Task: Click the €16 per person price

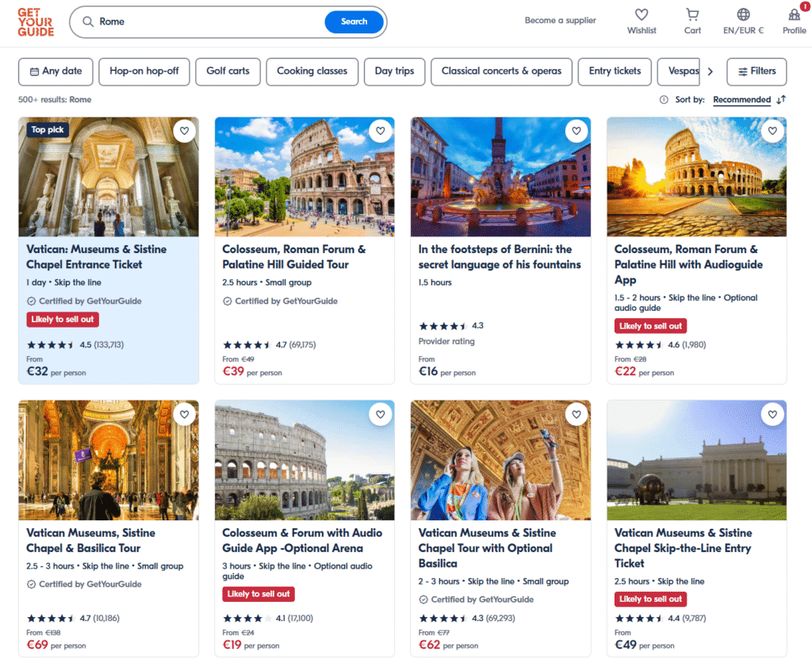Action: 447,371
